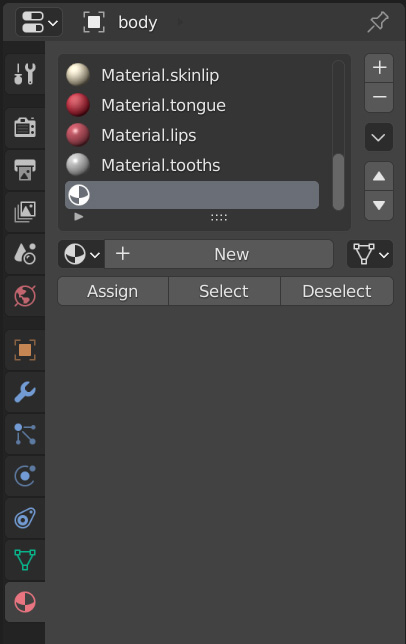The height and width of the screenshot is (644, 406).
Task: Open the Scene properties tab
Action: coord(25,253)
